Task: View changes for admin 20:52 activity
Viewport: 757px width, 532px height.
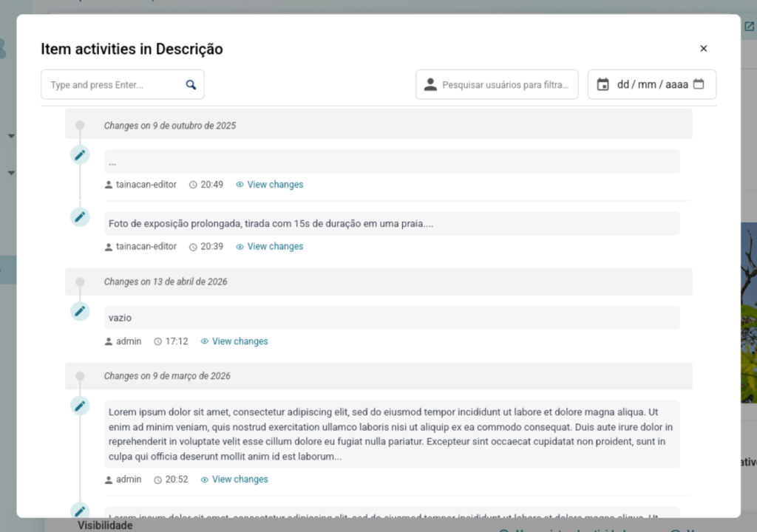Action: [239, 480]
